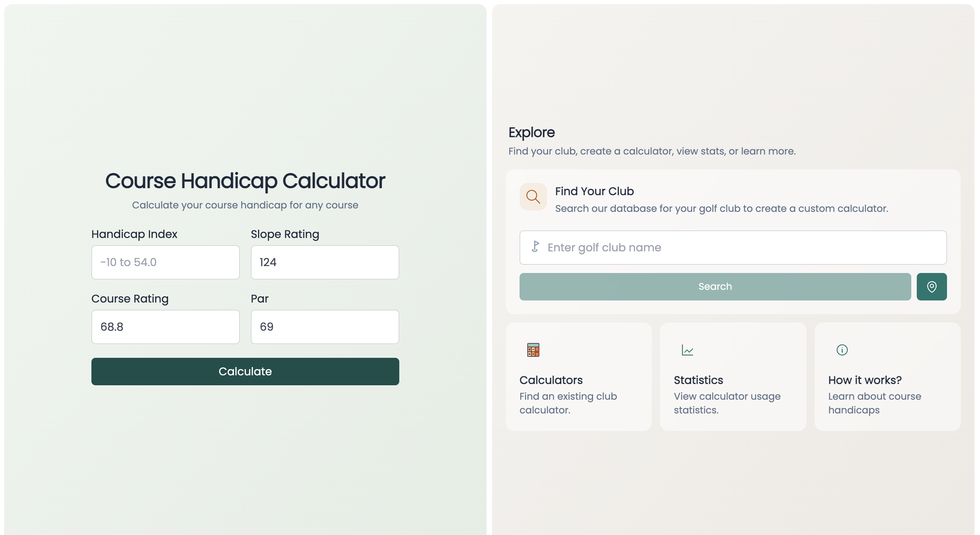980x535 pixels.
Task: Click the line chart Statistics icon
Action: [687, 350]
